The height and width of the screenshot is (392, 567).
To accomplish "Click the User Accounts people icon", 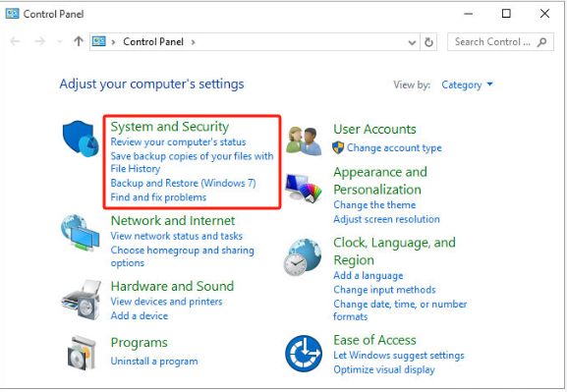I will (304, 141).
